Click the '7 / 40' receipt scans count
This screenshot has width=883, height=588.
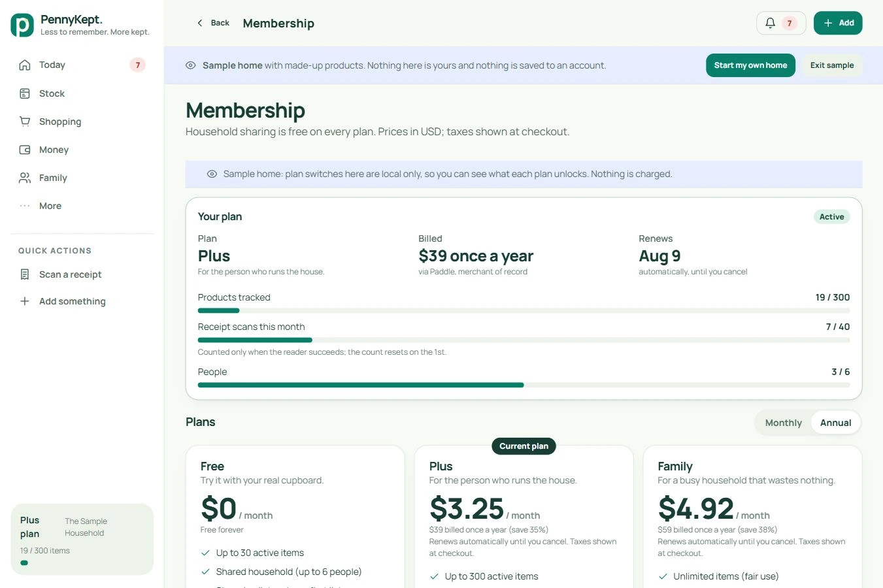tap(838, 327)
